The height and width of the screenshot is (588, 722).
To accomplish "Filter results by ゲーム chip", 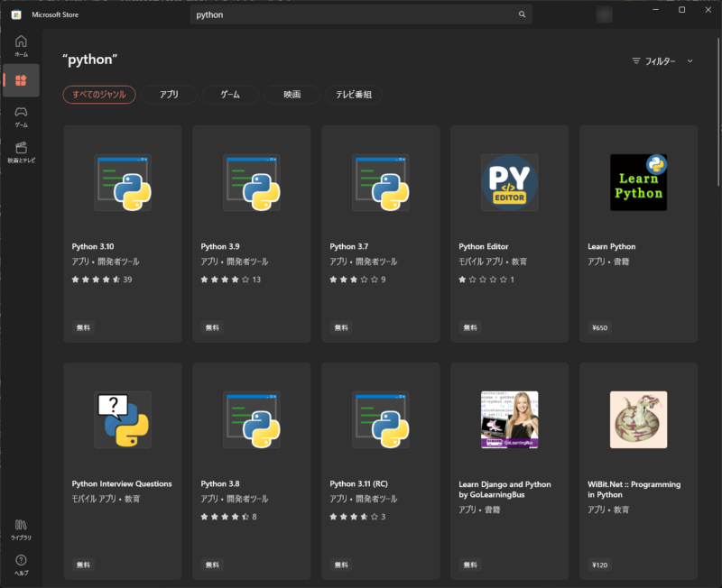I will click(x=230, y=94).
